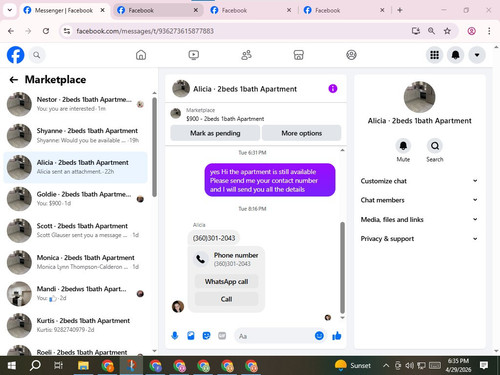This screenshot has height=375, width=500.
Task: Click the Call button
Action: (226, 299)
